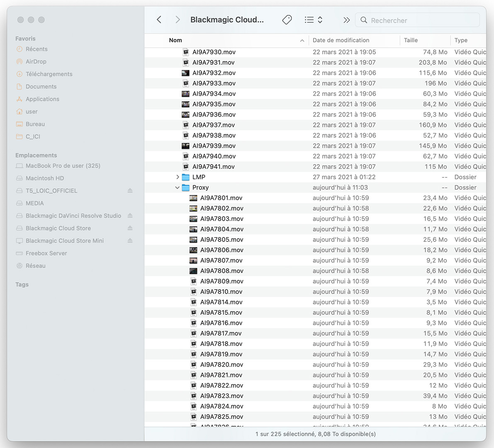The image size is (494, 448).
Task: Expand the LMP folder
Action: 178,177
